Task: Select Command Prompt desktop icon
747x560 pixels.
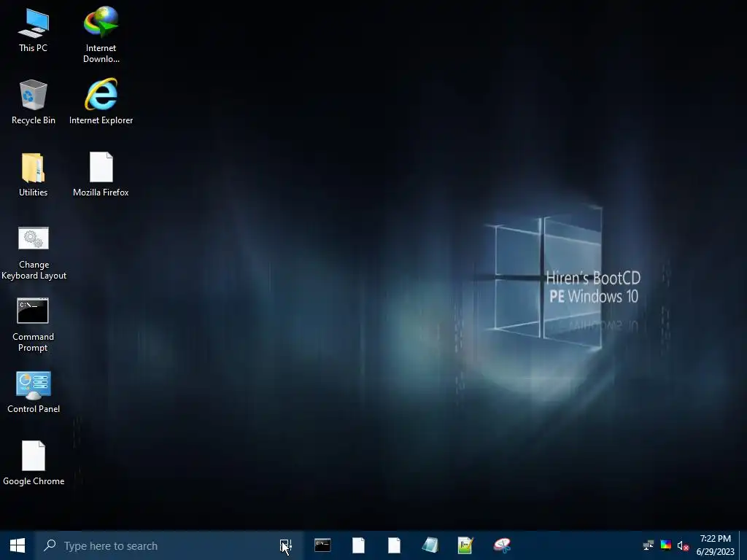Action: (33, 325)
